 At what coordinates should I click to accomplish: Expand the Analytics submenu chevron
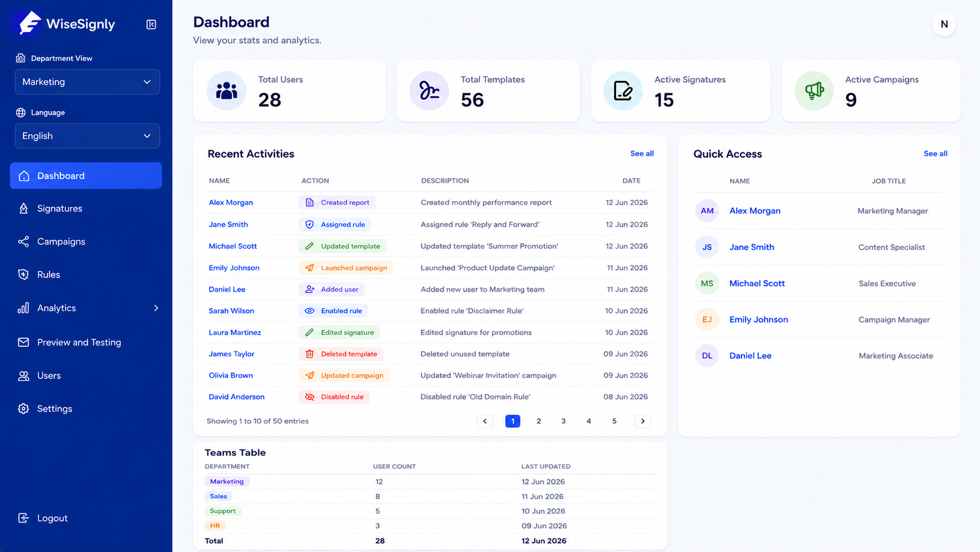156,308
